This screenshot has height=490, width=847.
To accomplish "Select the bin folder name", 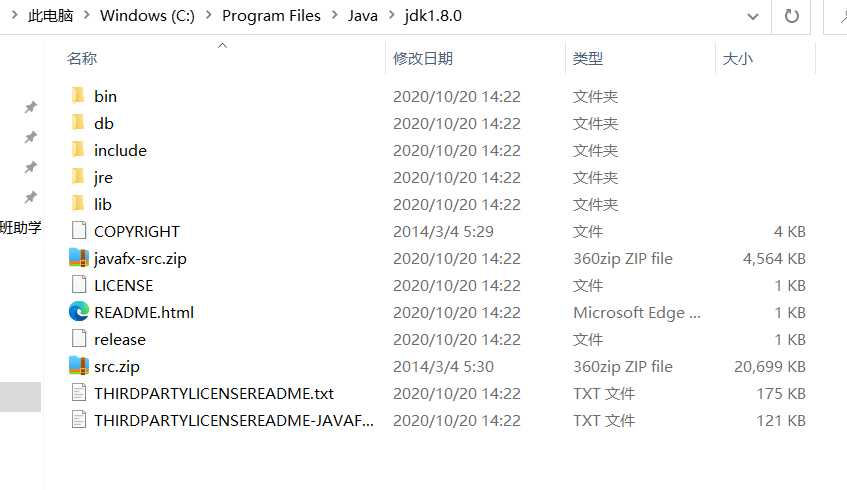I will click(105, 96).
